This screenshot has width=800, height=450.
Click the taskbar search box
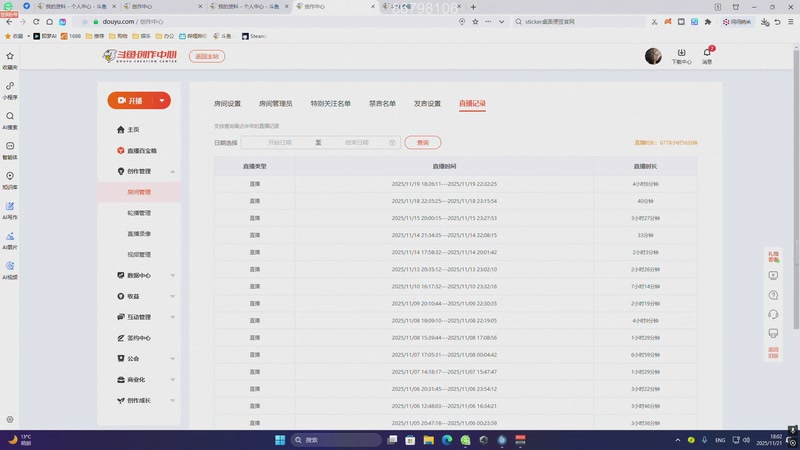[x=336, y=440]
